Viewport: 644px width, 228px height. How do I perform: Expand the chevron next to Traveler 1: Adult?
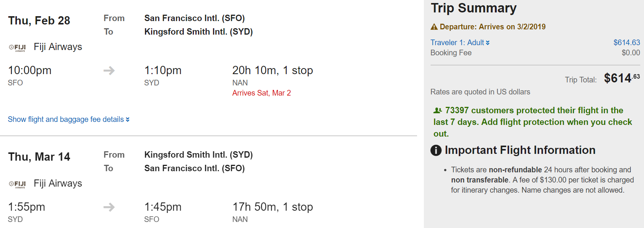488,43
